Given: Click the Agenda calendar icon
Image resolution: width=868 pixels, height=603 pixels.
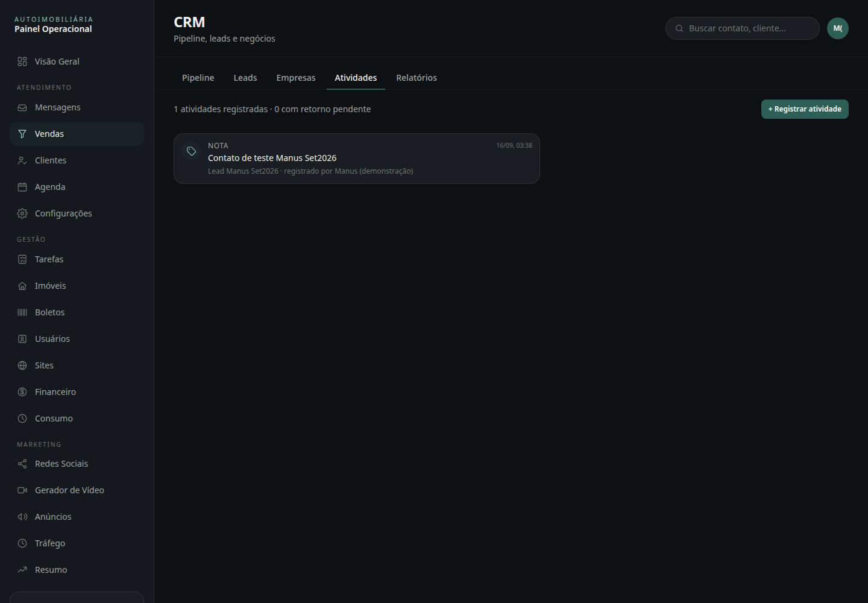Looking at the screenshot, I should click(x=22, y=187).
